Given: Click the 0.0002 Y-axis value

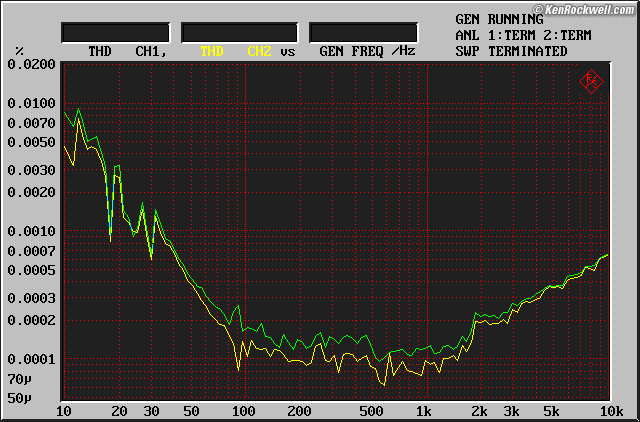Looking at the screenshot, I should 31,320.
